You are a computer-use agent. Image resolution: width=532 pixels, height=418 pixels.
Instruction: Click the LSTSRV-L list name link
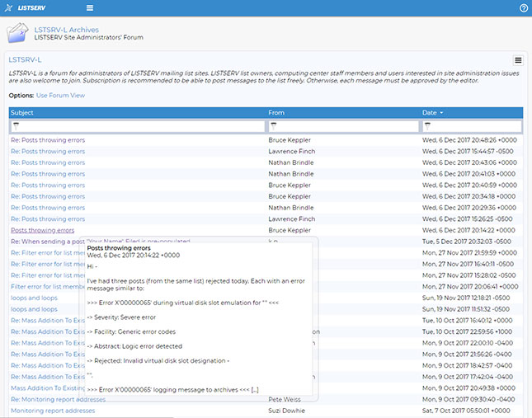pos(25,59)
